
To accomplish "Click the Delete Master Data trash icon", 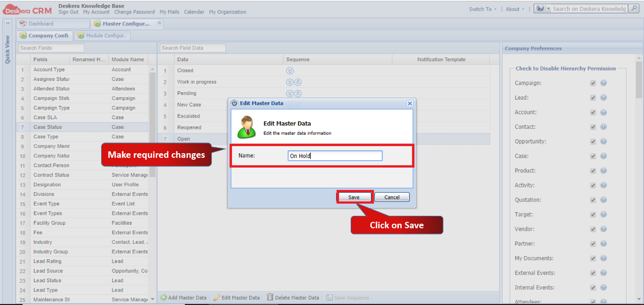I will coord(270,297).
